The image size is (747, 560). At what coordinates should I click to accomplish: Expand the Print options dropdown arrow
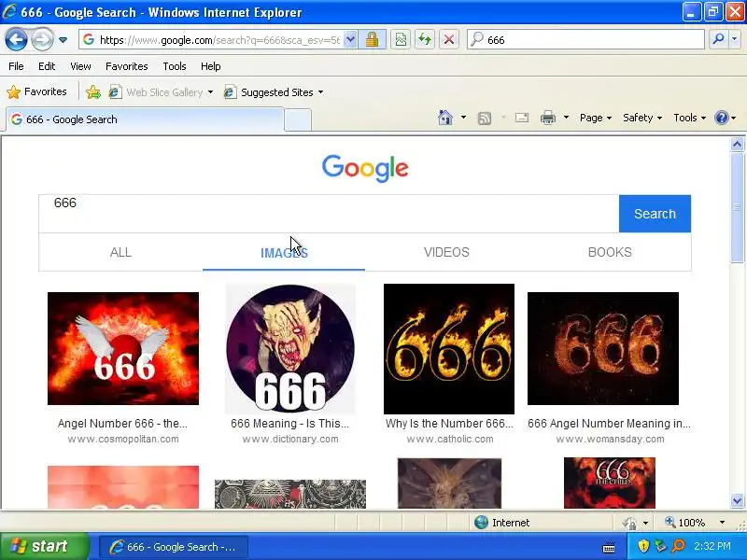point(566,118)
